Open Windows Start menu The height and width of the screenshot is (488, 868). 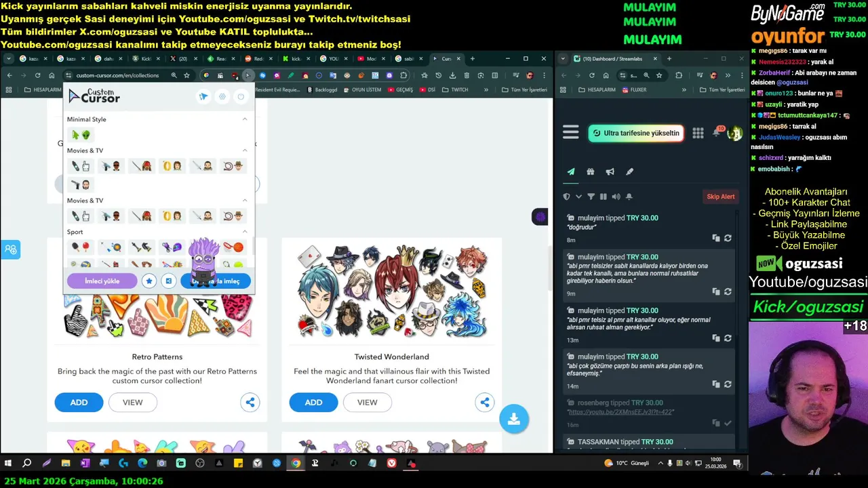(x=8, y=464)
